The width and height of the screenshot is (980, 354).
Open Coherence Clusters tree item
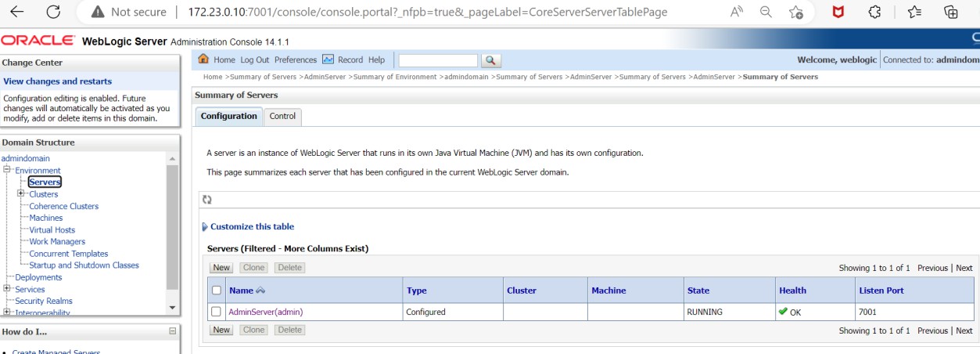coord(64,206)
